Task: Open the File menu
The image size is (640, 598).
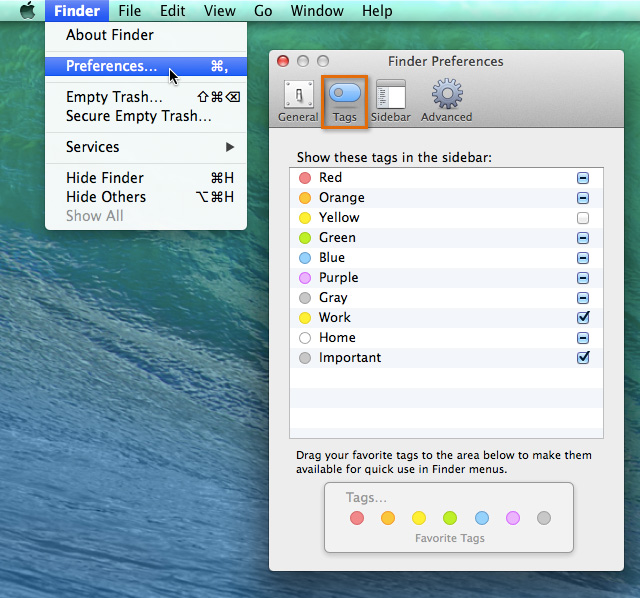Action: [129, 11]
